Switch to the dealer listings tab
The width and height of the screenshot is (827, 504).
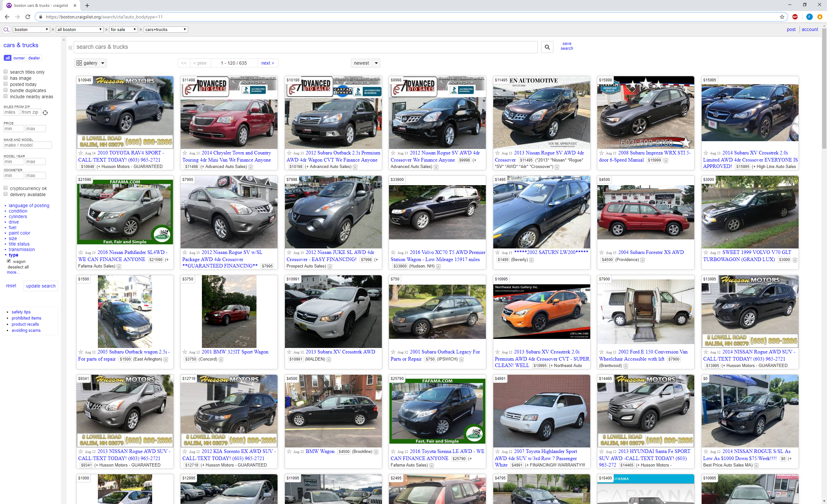click(x=34, y=58)
